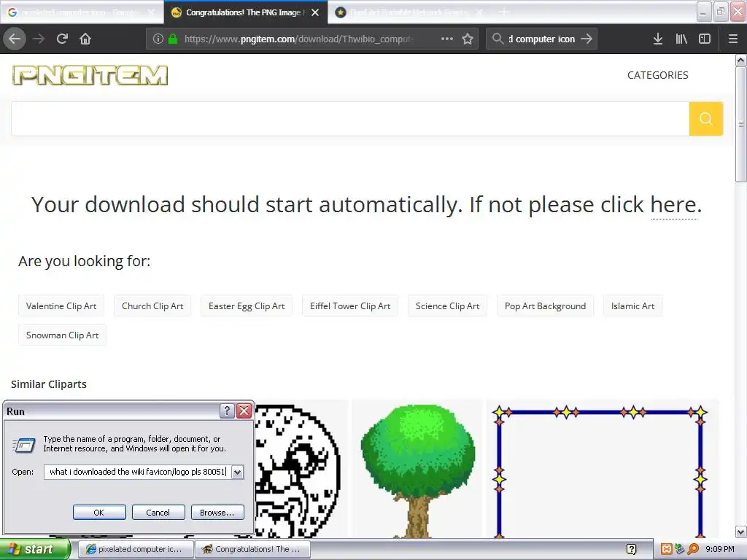Open the Church Clip Art tag
This screenshot has width=747, height=560.
152,306
